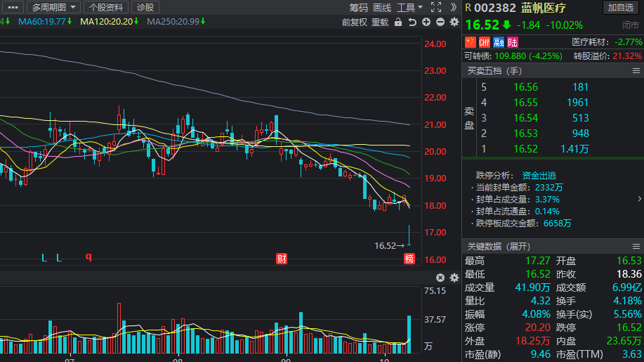
Task: Toggle fullscreen chart mode
Action: pos(436,7)
